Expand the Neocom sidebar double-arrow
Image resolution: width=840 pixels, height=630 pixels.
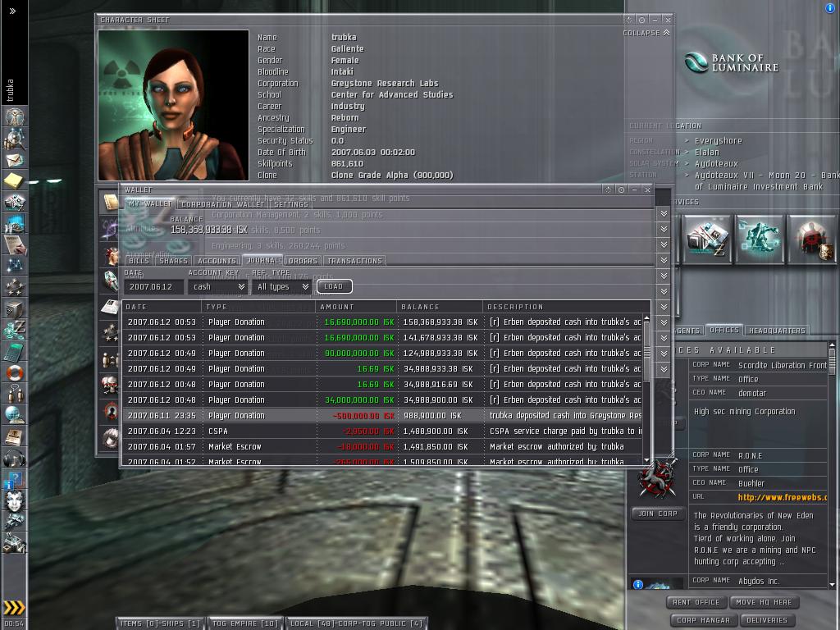[x=12, y=11]
